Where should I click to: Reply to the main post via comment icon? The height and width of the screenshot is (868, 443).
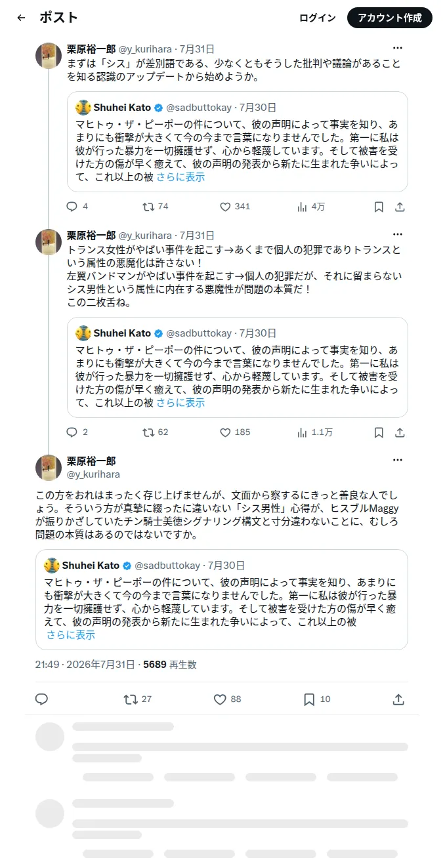click(41, 699)
